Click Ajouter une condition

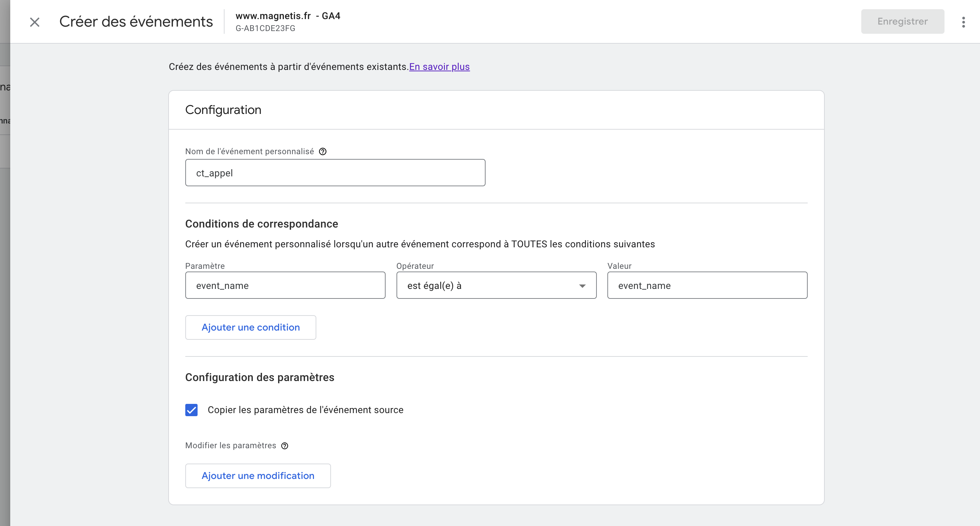tap(251, 327)
